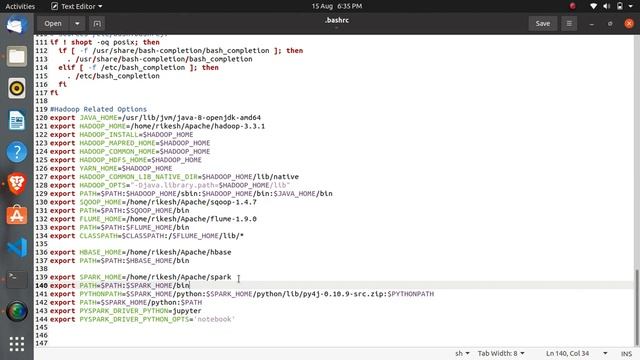Open the Text Editor app menu
Viewport: 640px width, 360px height.
click(x=77, y=7)
